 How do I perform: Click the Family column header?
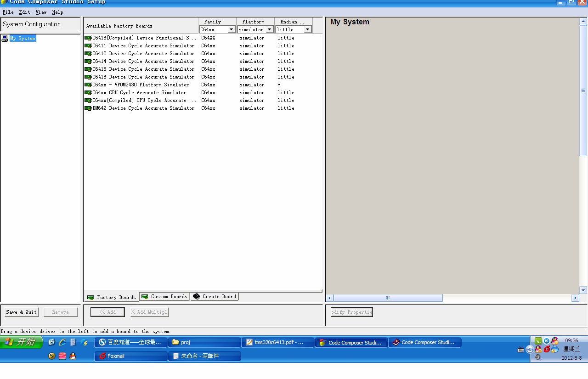click(x=217, y=22)
